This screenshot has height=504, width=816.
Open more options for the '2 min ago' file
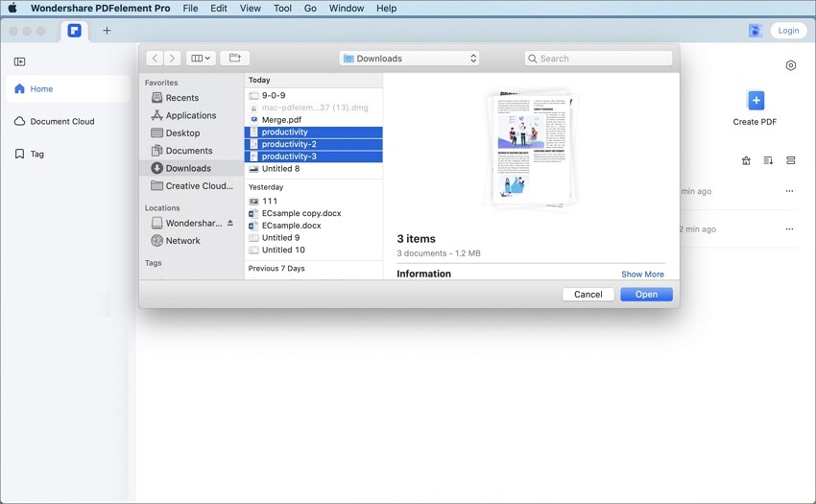(789, 229)
